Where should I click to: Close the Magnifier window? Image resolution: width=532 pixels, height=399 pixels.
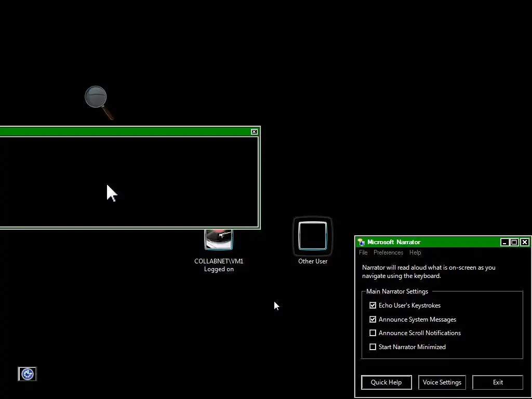pos(254,131)
